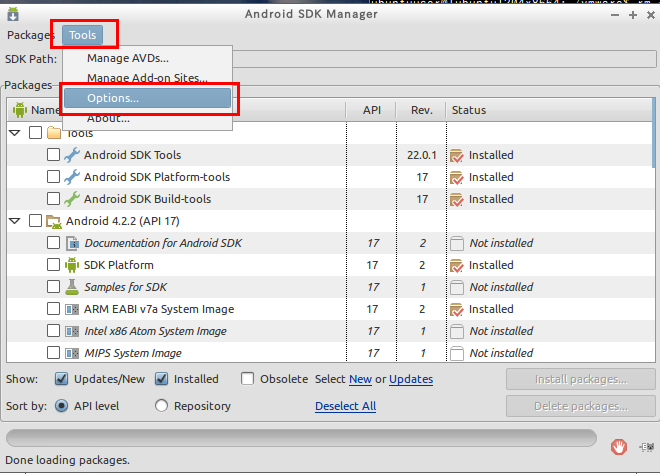This screenshot has height=474, width=660.
Task: Click the folder icon of Android 4.2.2 (API 17)
Action: point(54,221)
